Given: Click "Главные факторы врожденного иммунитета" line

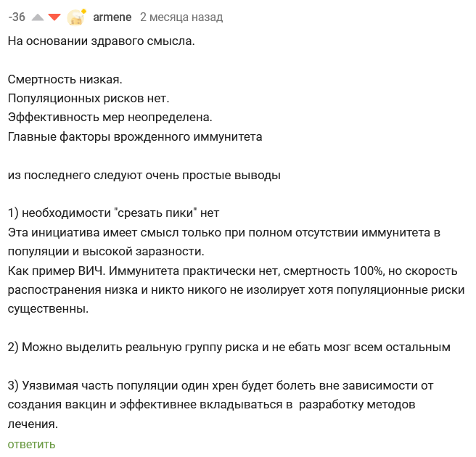Looking at the screenshot, I should (134, 136).
